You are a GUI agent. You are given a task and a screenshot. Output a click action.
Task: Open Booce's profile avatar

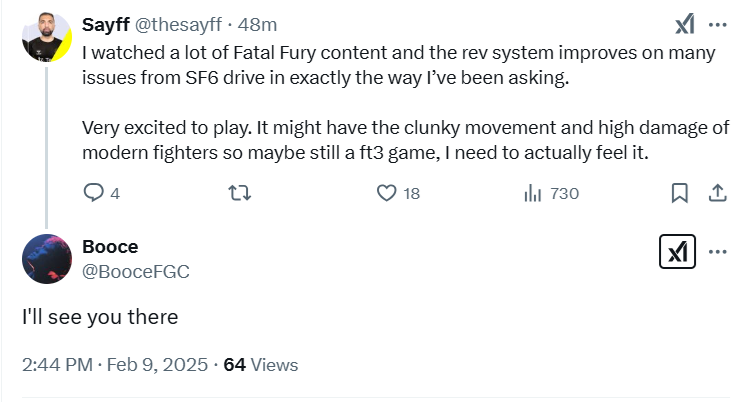47,259
